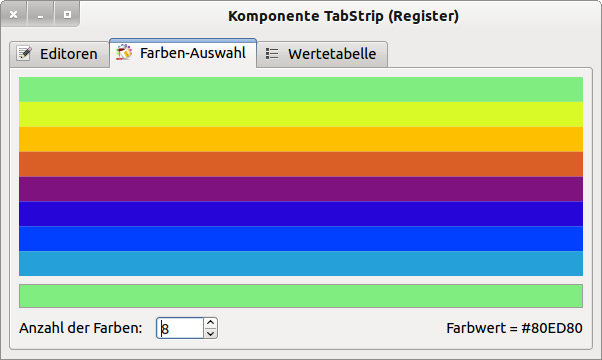Choose the dark indigo blue stripe
Screen dimensions: 602x360
pyautogui.click(x=301, y=214)
